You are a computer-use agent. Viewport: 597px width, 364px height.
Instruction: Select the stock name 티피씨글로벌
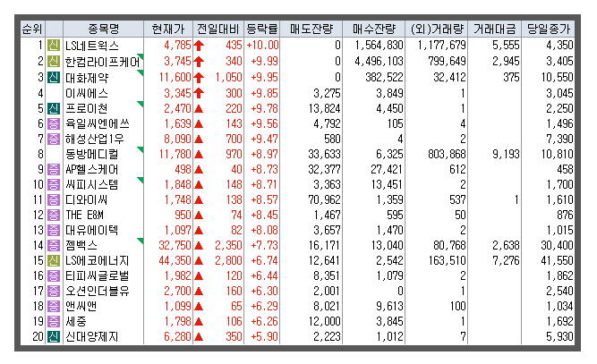click(x=97, y=276)
